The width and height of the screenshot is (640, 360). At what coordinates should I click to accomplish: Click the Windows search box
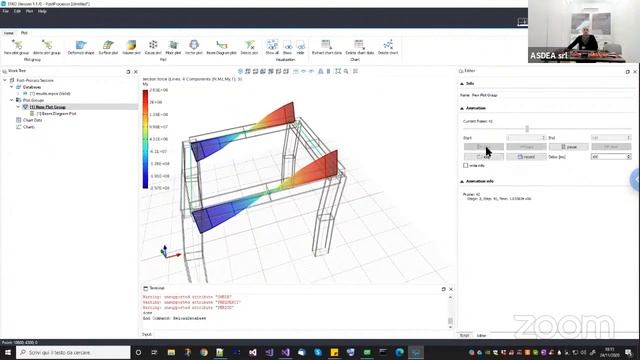[73, 352]
